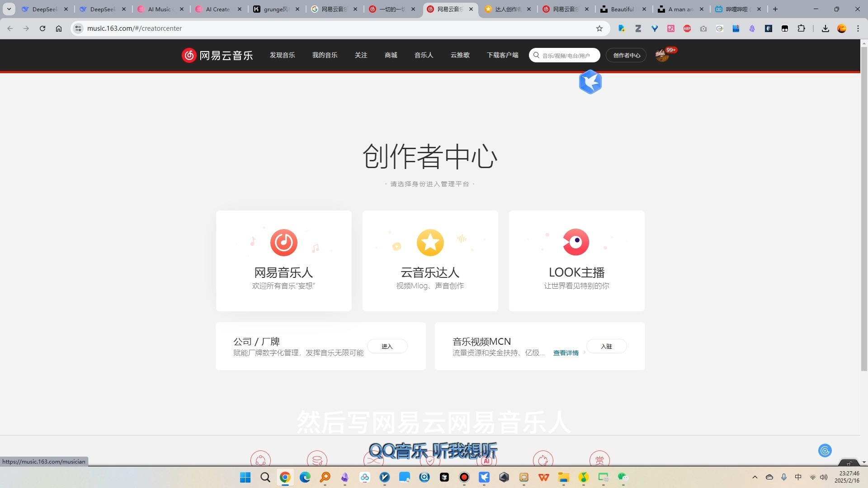Click the blue bird hexagon floating icon
This screenshot has height=488, width=868.
(590, 82)
